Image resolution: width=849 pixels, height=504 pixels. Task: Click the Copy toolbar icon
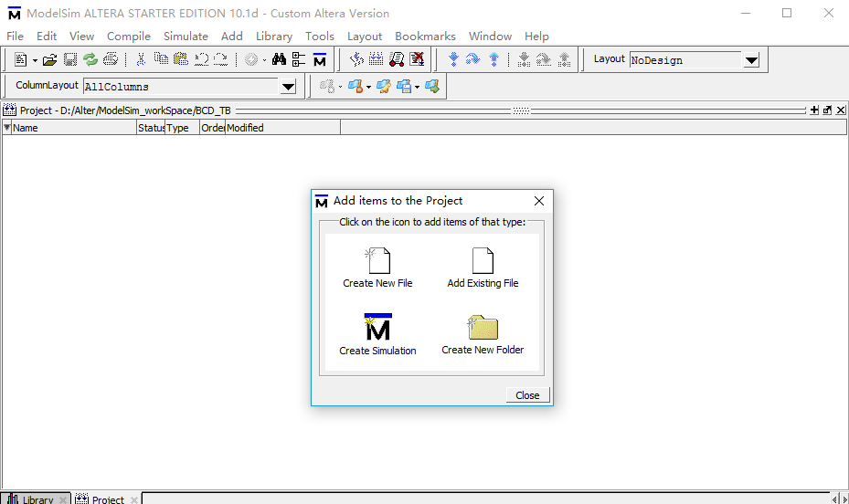click(161, 58)
